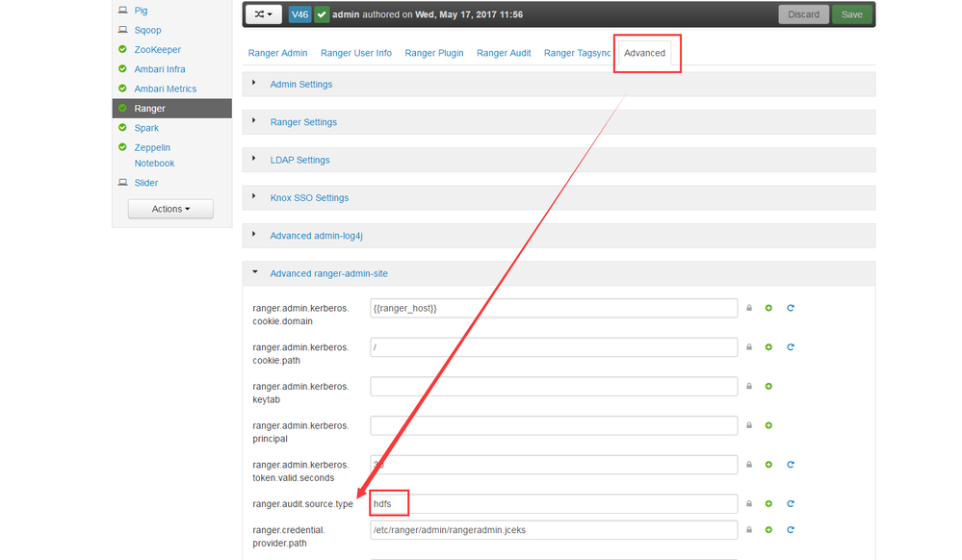Click the Zeppelin green status icon

(x=122, y=147)
